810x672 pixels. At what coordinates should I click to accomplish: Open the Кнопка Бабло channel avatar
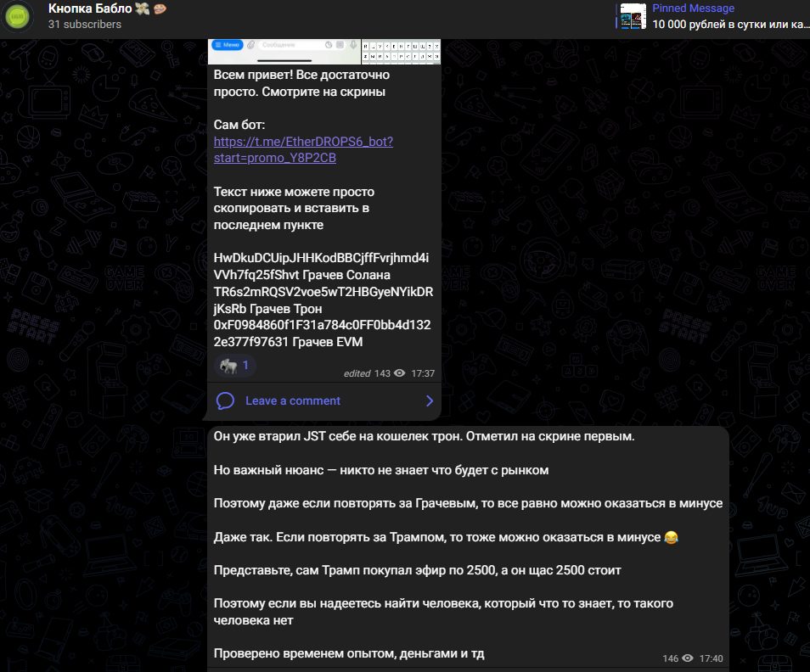[18, 16]
